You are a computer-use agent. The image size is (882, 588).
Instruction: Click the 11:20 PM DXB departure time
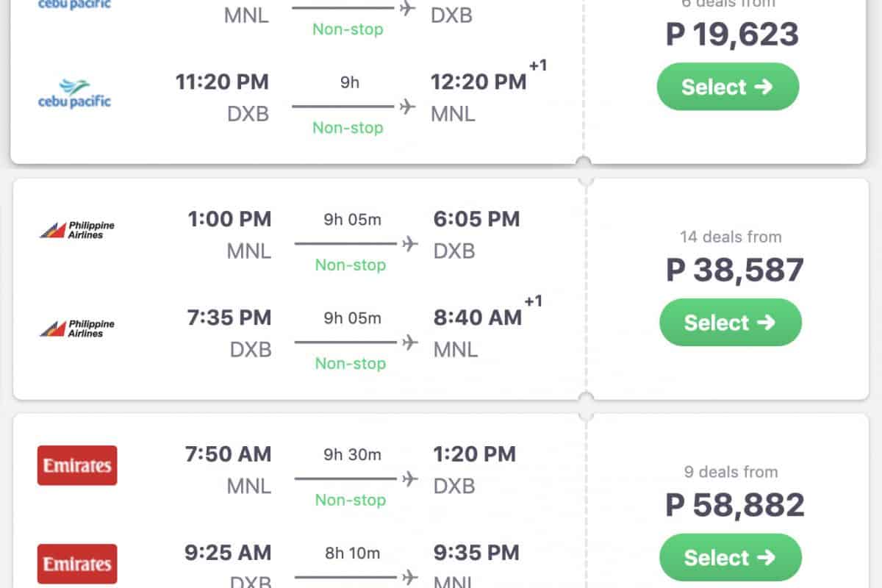pos(222,82)
